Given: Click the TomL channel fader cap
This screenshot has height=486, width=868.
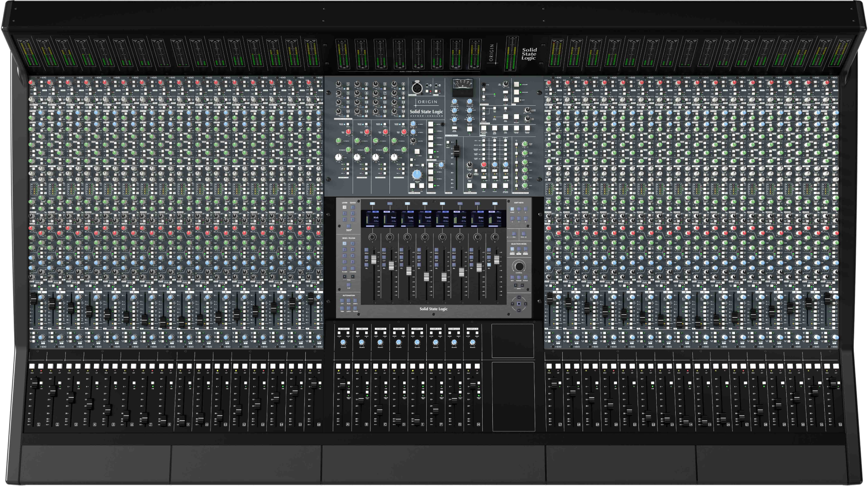Looking at the screenshot, I should coord(409,271).
